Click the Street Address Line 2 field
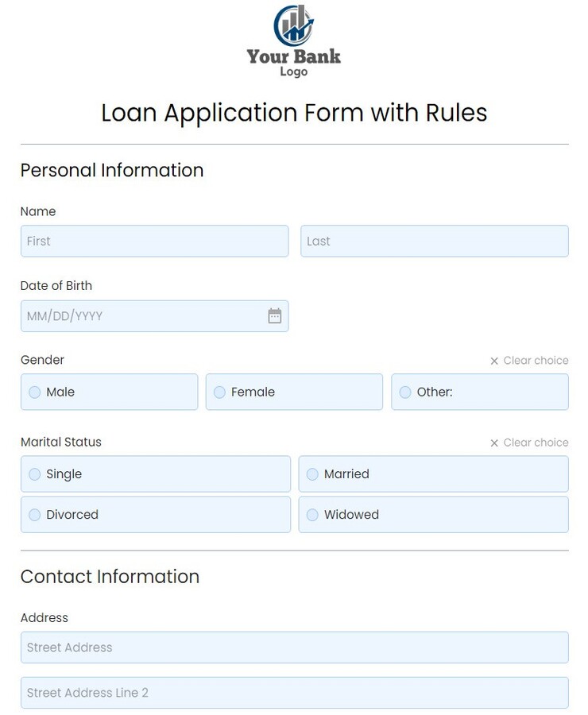 tap(294, 693)
